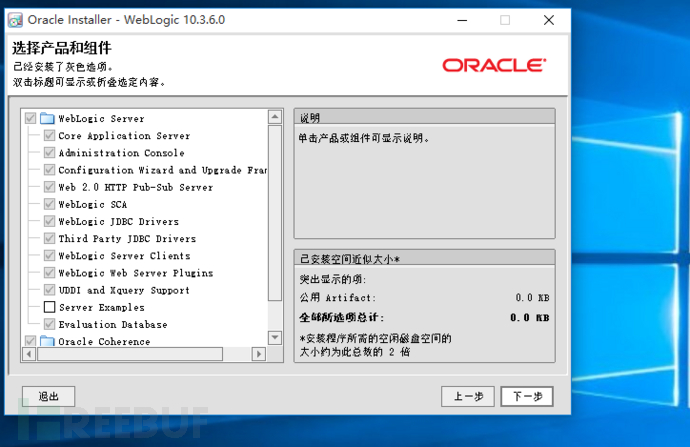Toggle UDDI and Xquery Support checkbox
Screen dimensions: 690x447
point(49,290)
